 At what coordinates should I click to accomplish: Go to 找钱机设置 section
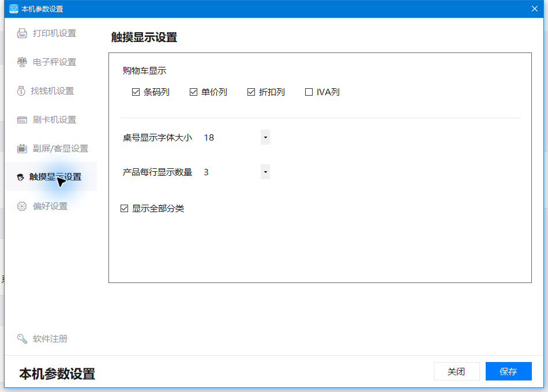(x=51, y=91)
